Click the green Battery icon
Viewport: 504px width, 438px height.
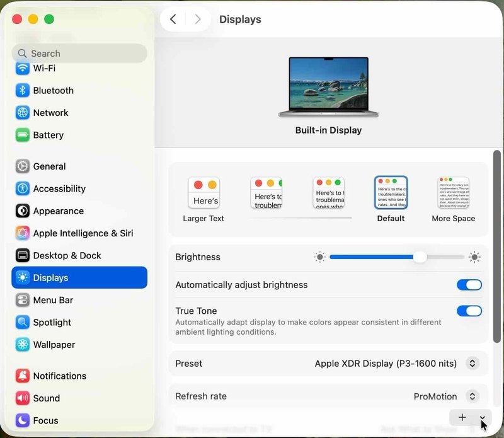pos(23,135)
